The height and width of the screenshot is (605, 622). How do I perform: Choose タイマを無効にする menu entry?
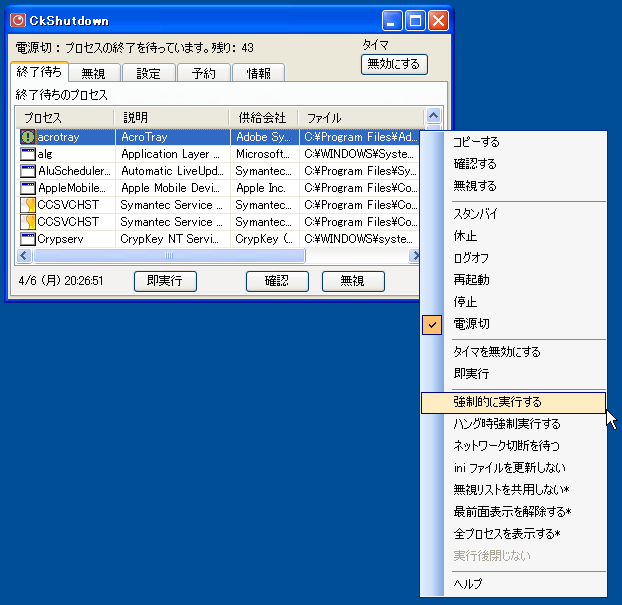[513, 352]
